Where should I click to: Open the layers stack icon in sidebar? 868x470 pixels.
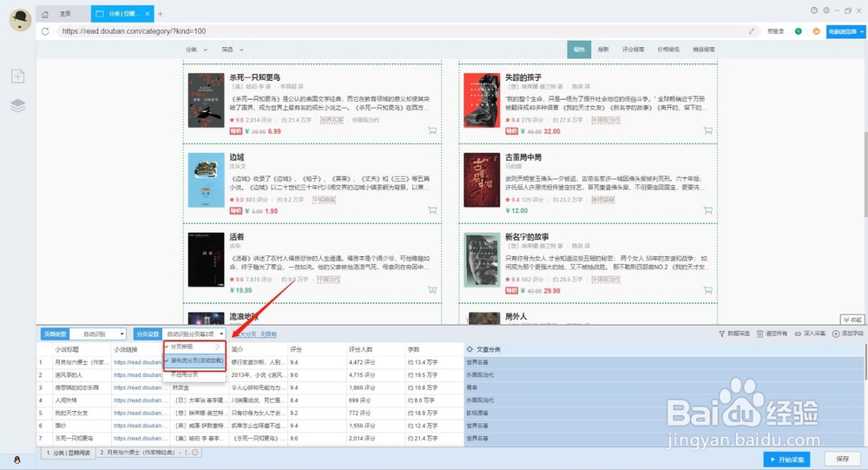[17, 105]
